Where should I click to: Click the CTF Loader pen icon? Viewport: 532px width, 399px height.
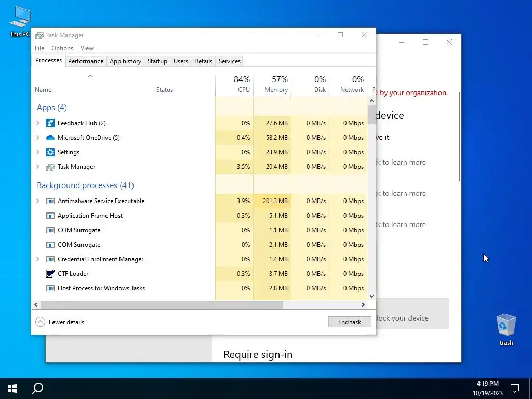pyautogui.click(x=50, y=274)
